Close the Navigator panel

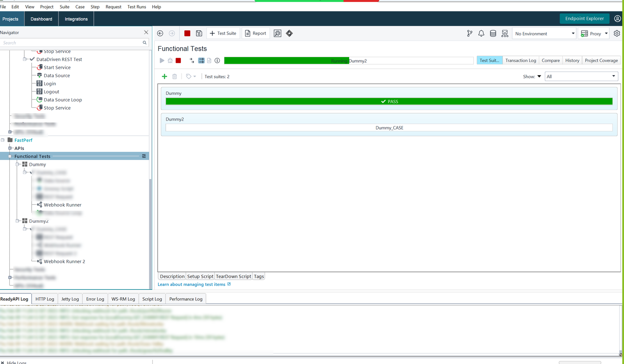(x=146, y=32)
